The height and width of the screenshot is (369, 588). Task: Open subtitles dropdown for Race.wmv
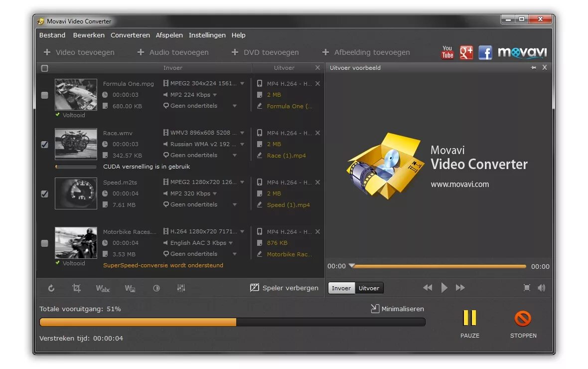(x=235, y=155)
